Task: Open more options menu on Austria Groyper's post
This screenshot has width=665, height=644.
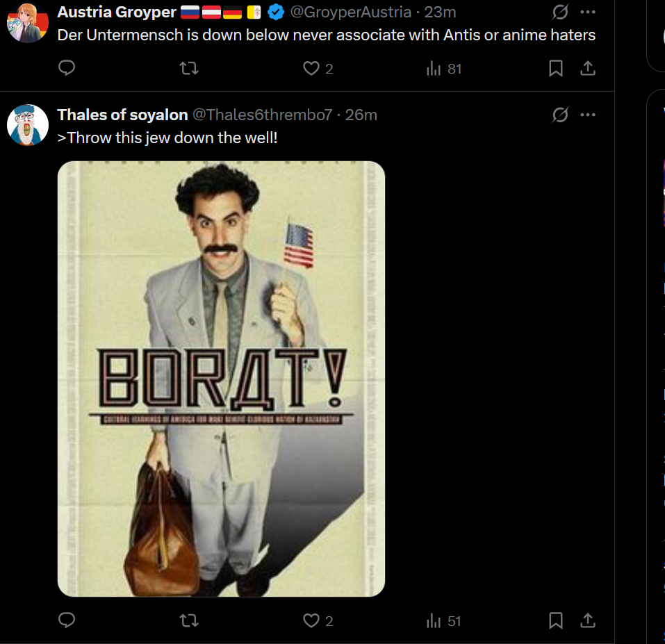Action: 588,13
